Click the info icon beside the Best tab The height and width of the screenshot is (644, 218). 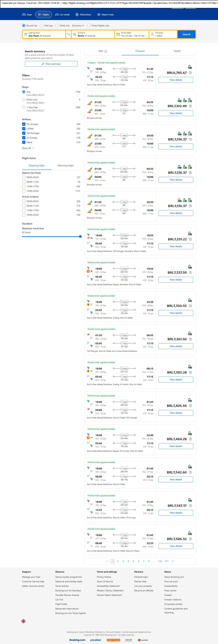(x=106, y=51)
